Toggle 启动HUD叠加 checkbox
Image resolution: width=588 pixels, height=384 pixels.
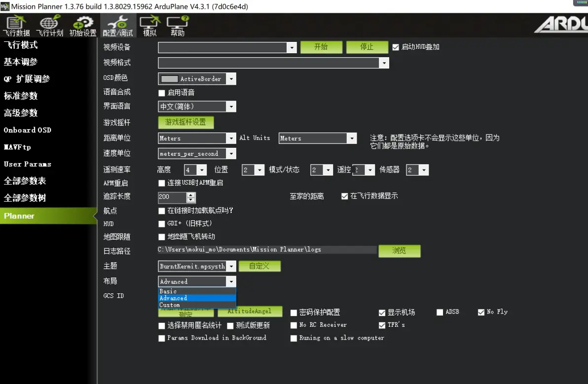click(x=395, y=47)
